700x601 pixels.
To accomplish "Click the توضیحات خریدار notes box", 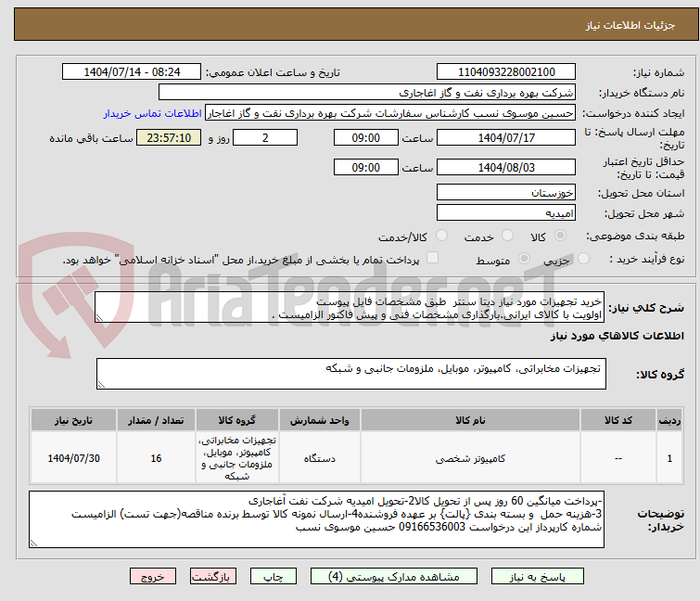I will coord(316,519).
